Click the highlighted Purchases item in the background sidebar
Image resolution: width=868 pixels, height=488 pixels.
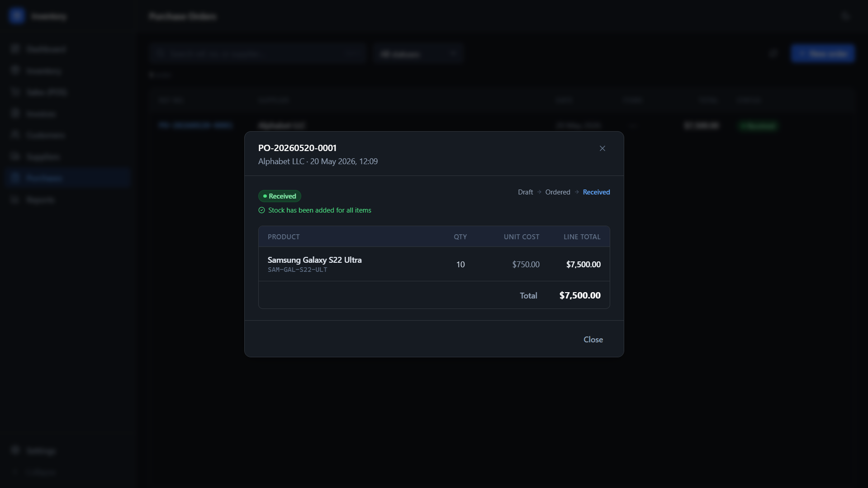click(68, 178)
